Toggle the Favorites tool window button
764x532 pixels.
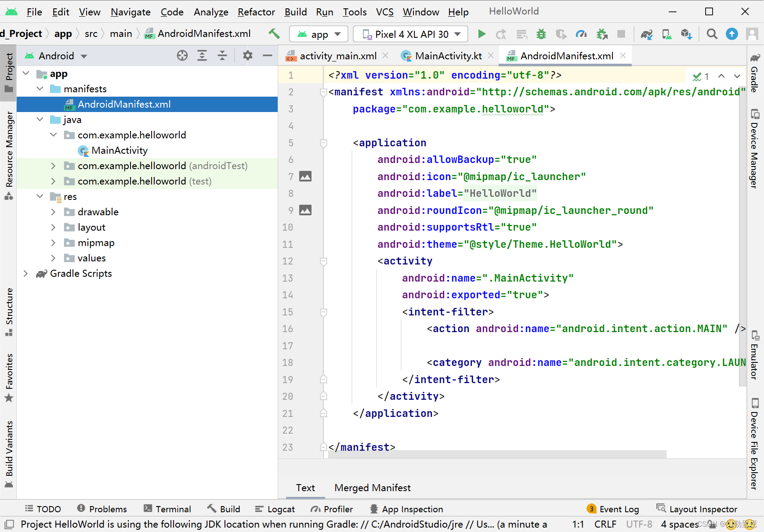click(9, 378)
